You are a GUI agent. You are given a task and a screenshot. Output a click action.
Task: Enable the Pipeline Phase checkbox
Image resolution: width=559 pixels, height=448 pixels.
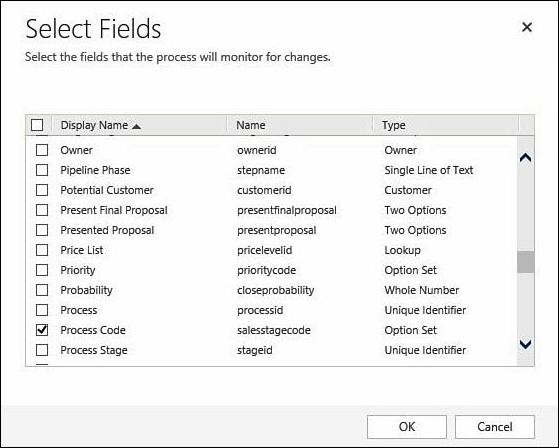[42, 170]
